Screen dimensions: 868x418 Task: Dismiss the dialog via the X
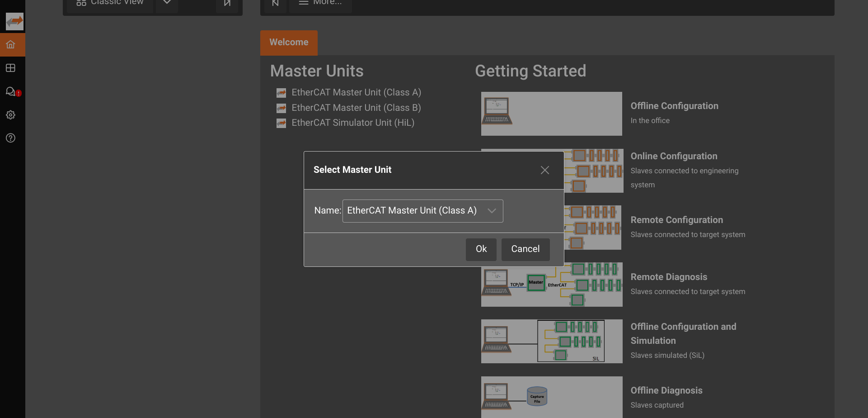coord(544,170)
